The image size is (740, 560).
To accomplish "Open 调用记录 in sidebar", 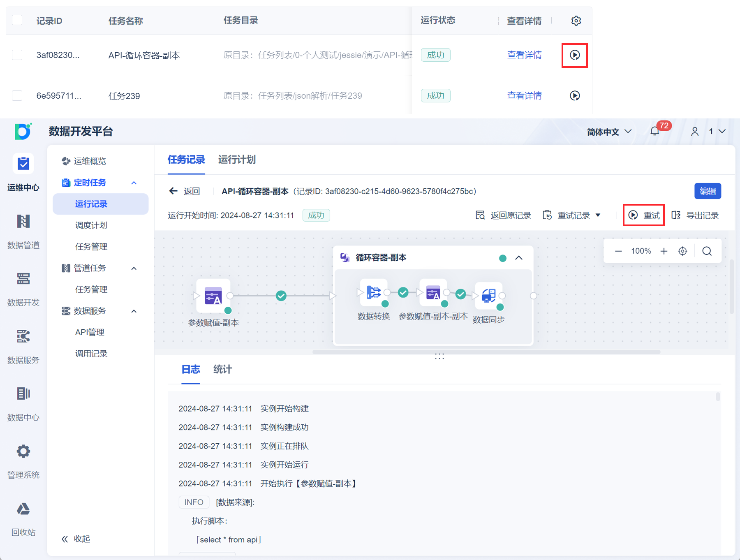I will 91,354.
